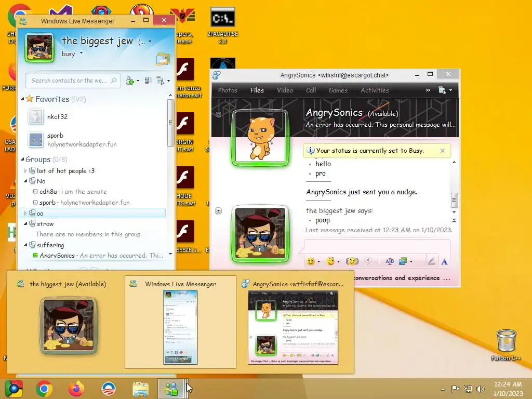The width and height of the screenshot is (532, 399).
Task: Show more chat tabs with the chevron
Action: (x=428, y=90)
